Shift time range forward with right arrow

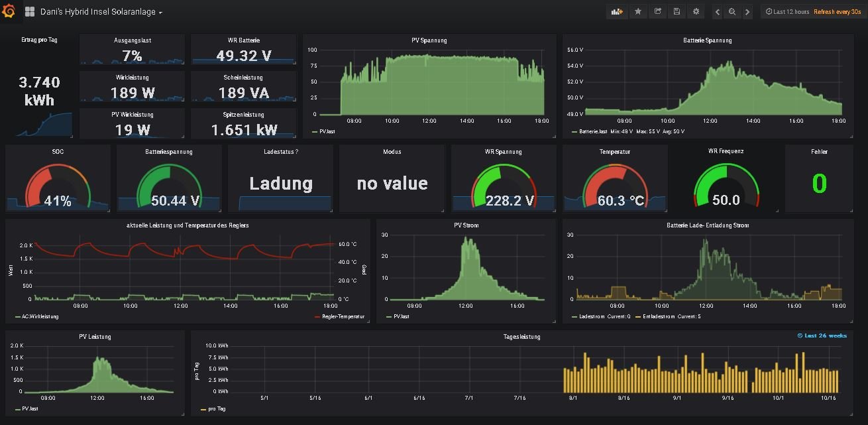coord(747,12)
